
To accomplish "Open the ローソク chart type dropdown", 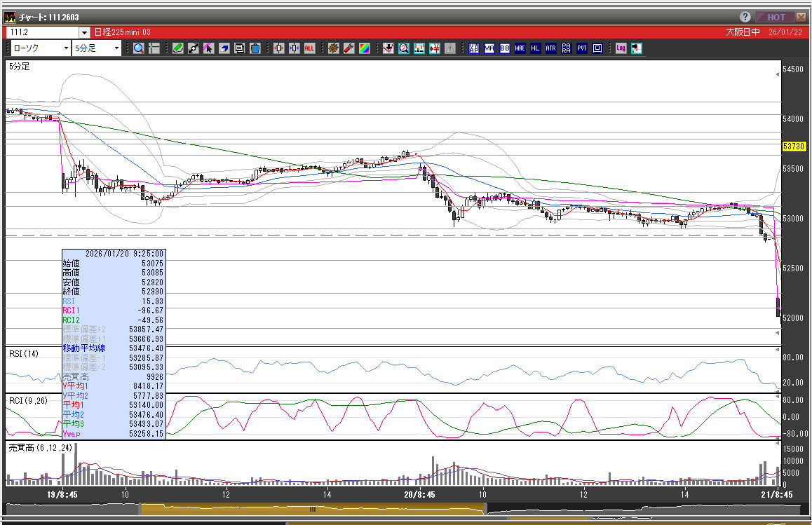I will tap(67, 48).
